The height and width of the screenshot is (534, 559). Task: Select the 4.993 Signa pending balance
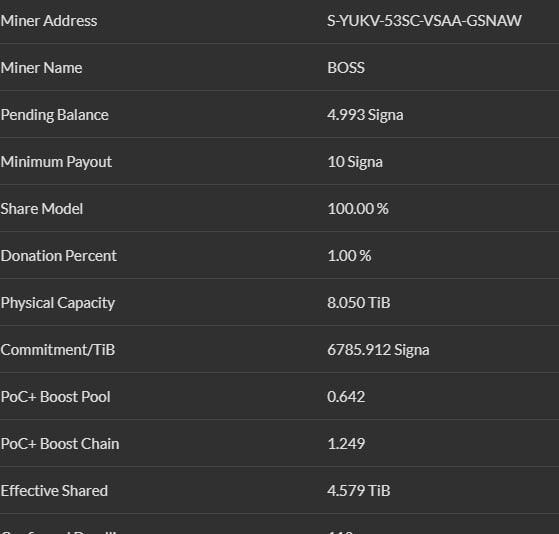coord(365,115)
